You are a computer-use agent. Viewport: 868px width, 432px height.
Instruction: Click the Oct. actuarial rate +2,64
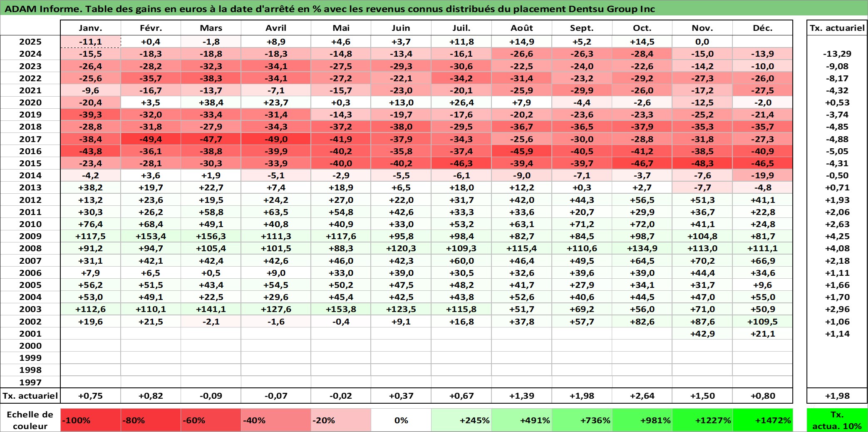642,396
